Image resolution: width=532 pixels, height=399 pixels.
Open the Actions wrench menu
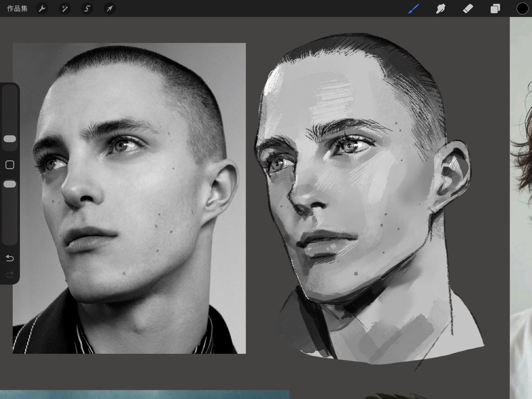[x=42, y=8]
